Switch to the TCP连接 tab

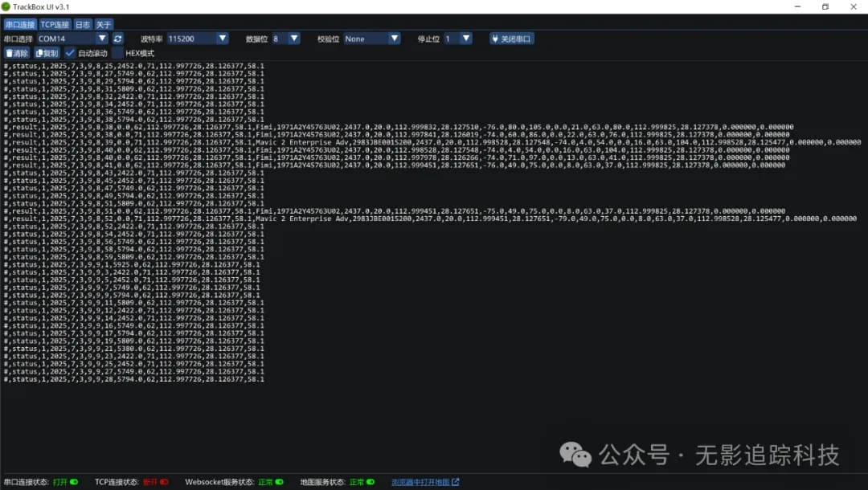click(x=55, y=25)
